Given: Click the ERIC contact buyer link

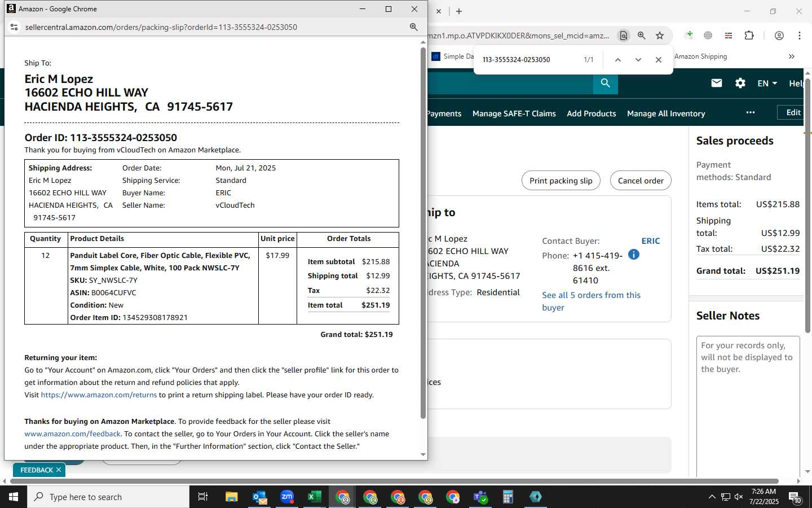Looking at the screenshot, I should tap(651, 241).
